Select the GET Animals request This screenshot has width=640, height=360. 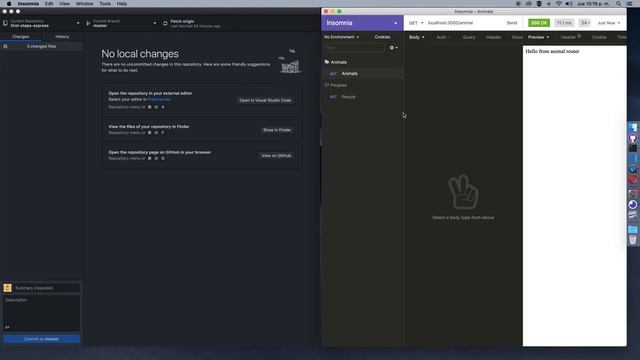click(x=363, y=74)
